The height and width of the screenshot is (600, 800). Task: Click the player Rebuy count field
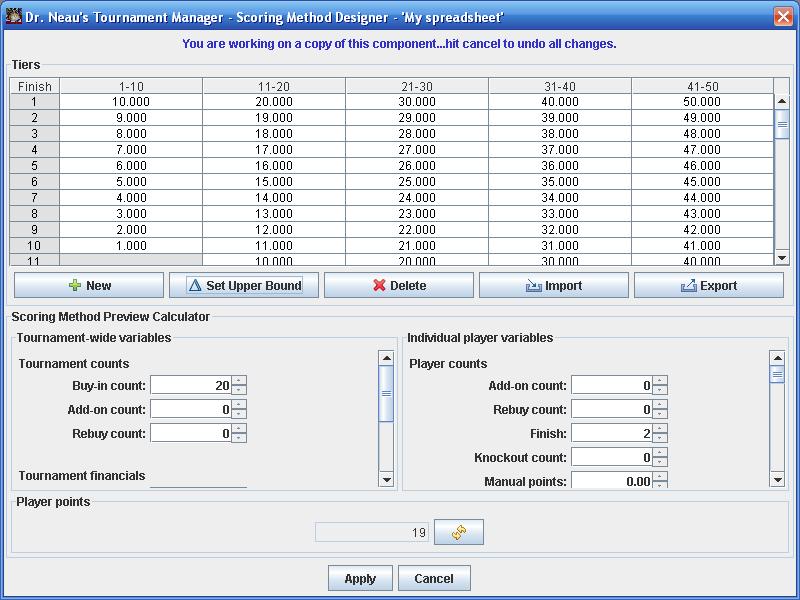tap(612, 409)
